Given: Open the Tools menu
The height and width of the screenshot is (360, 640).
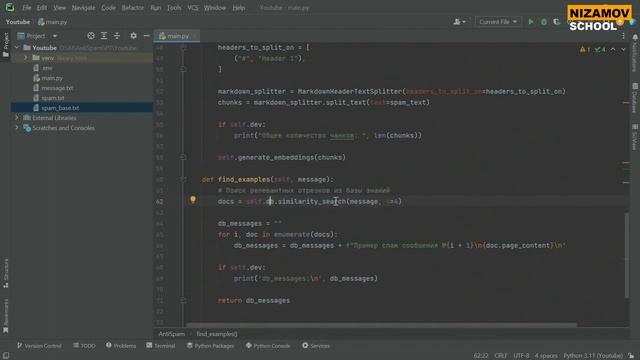Looking at the screenshot, I should [x=174, y=8].
